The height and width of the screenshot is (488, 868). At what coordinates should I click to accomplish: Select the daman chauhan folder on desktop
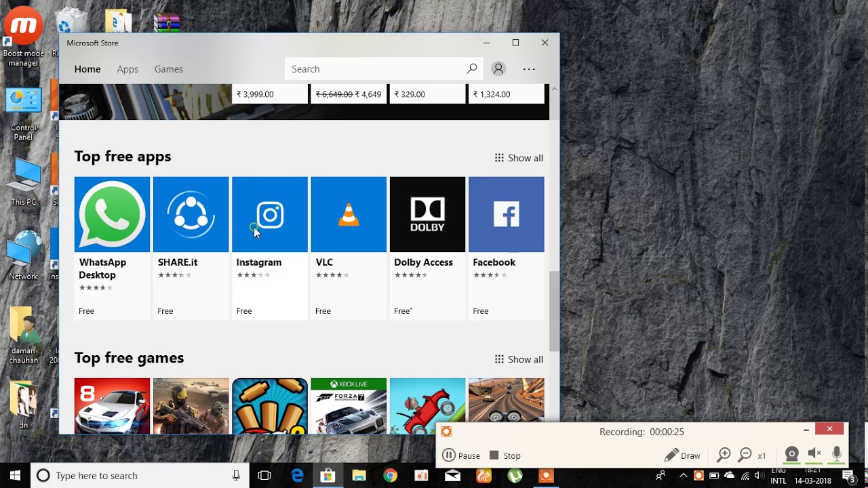[x=24, y=336]
